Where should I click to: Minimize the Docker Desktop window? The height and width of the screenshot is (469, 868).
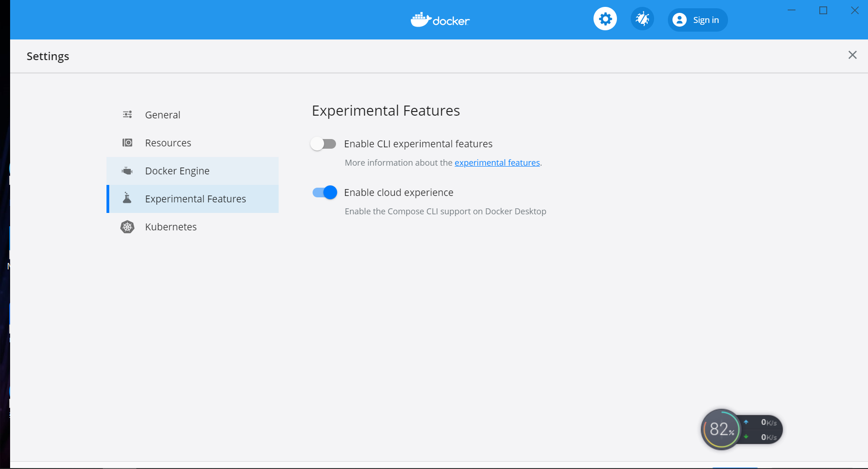click(x=791, y=10)
